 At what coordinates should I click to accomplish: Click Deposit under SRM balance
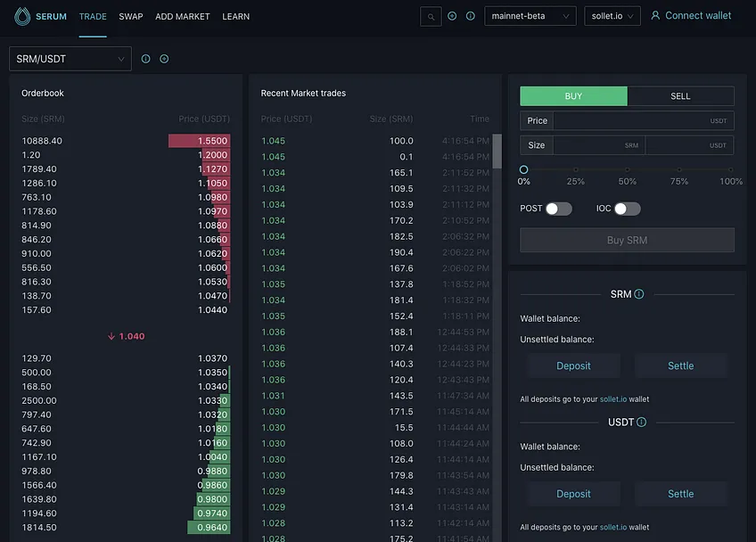point(573,366)
